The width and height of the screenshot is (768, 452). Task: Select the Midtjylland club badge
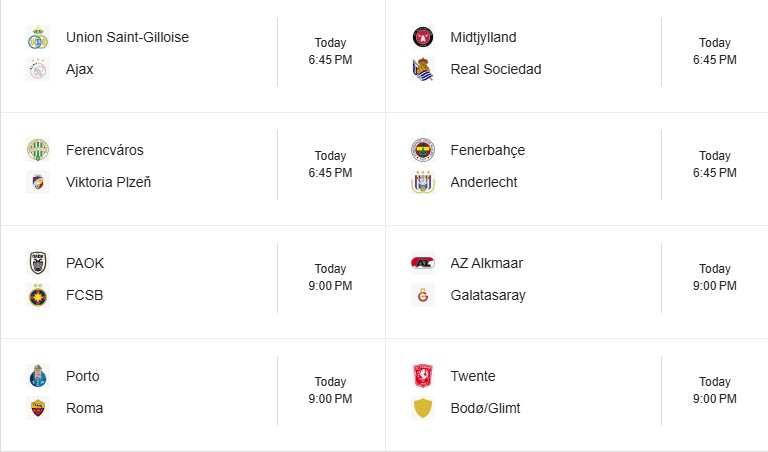click(423, 38)
